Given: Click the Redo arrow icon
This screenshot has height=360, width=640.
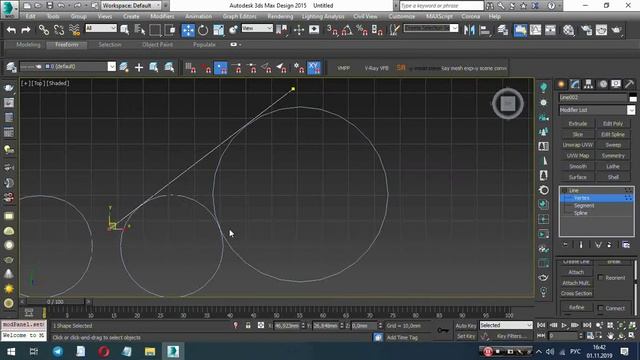Looking at the screenshot, I should (x=26, y=30).
